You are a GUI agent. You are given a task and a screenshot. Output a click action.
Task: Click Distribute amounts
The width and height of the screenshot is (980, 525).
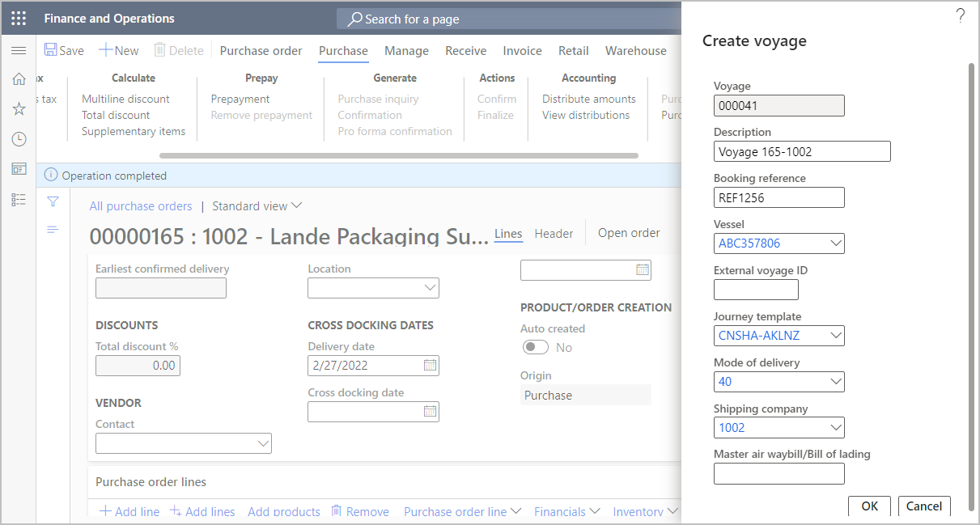click(x=589, y=99)
